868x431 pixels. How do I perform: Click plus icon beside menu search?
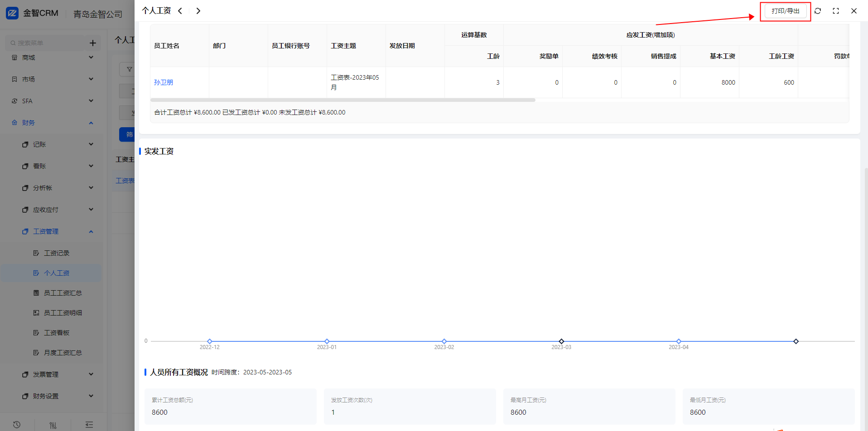coord(93,43)
